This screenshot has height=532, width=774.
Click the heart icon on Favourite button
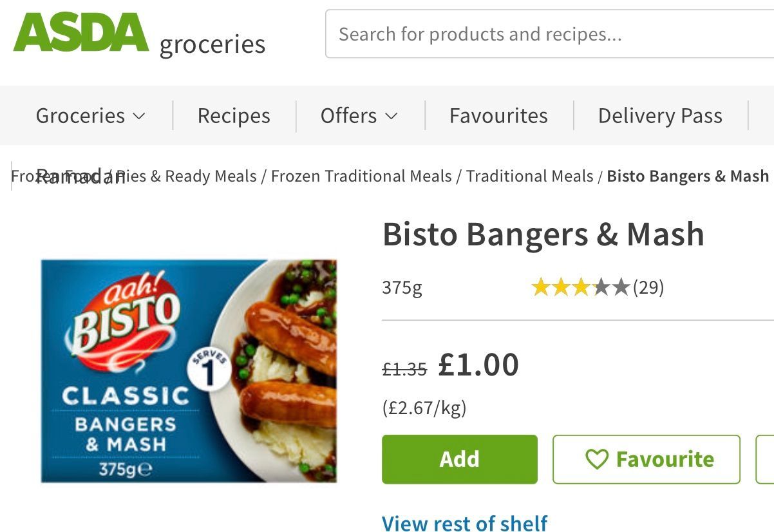(597, 459)
